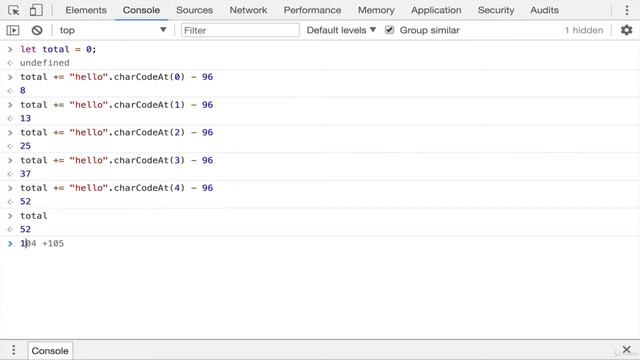Viewport: 640px width, 360px height.
Task: Click the Filter input field
Action: [x=240, y=30]
